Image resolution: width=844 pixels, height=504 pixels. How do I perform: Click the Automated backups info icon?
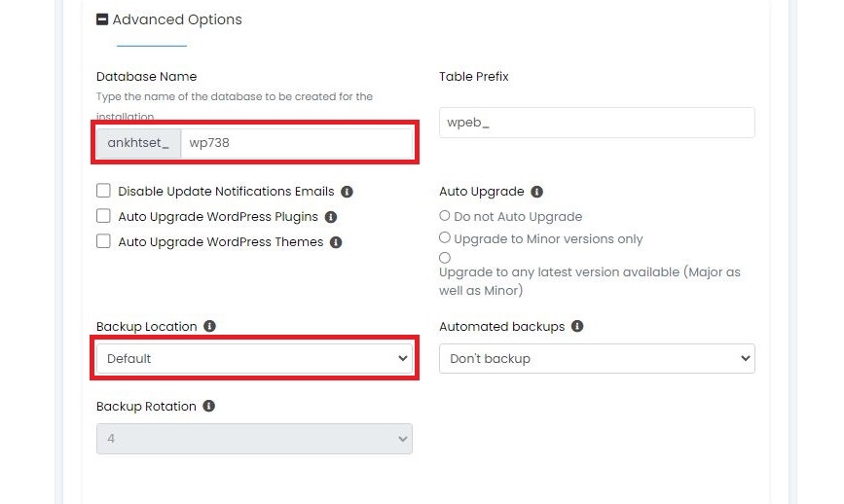coord(577,326)
